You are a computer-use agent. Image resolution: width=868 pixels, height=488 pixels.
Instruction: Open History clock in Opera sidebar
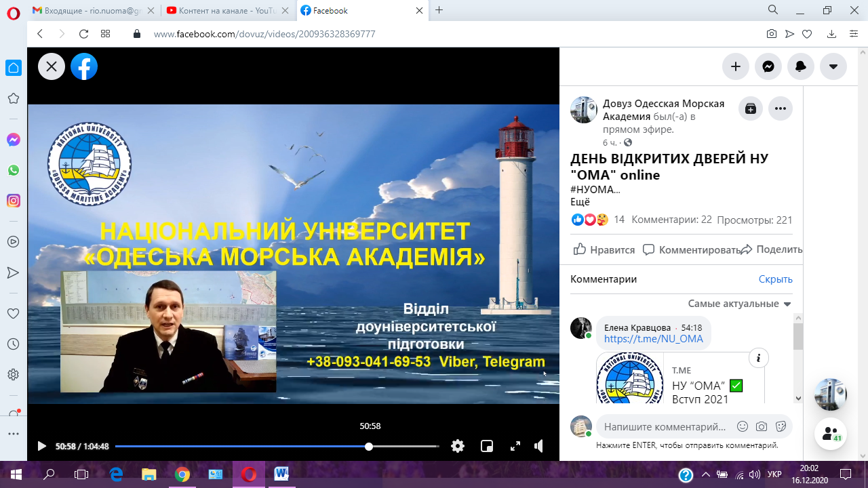pos(14,344)
